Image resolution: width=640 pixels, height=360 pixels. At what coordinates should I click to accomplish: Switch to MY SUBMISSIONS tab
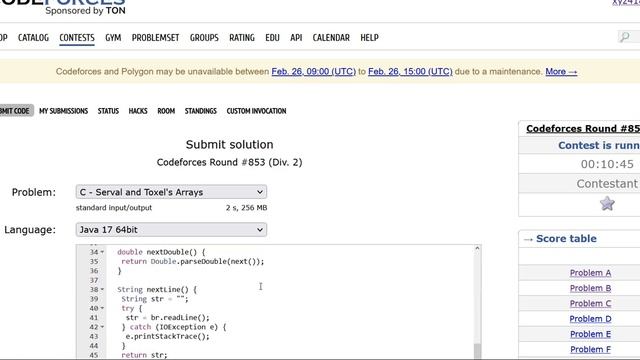coord(63,111)
